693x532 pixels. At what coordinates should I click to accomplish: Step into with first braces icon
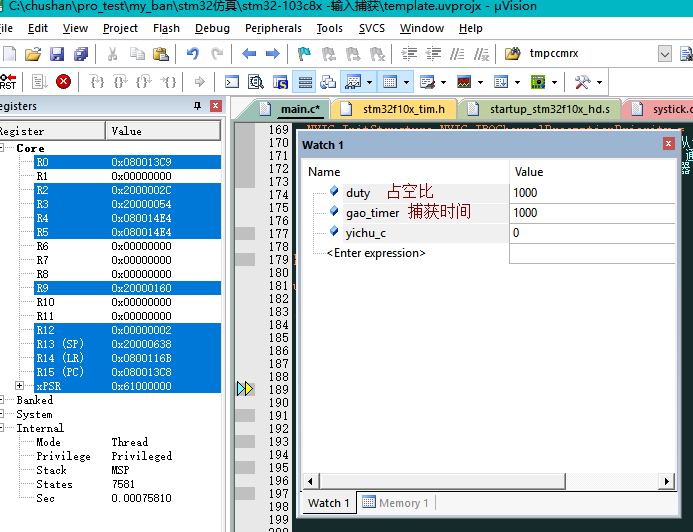coord(96,82)
